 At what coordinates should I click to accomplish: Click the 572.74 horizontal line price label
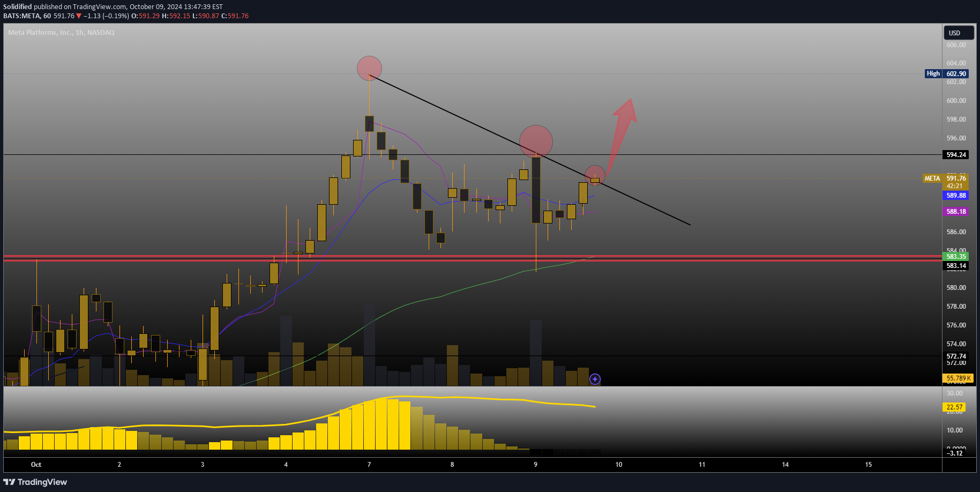click(x=956, y=356)
